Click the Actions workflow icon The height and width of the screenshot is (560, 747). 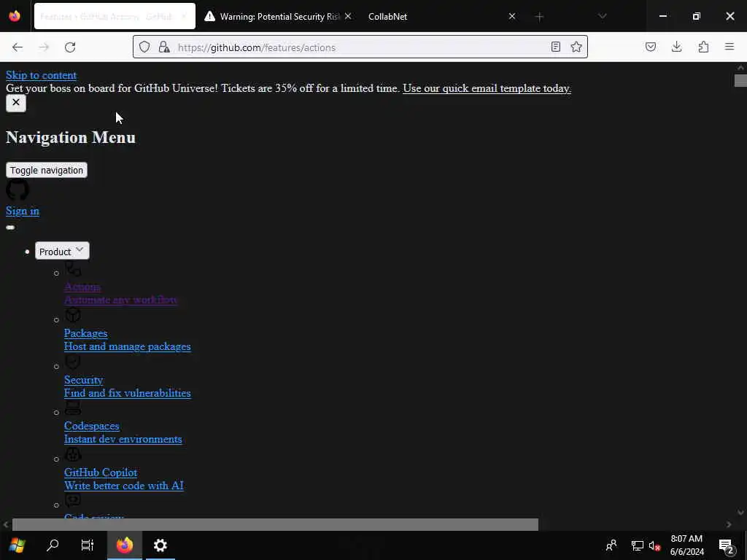click(73, 269)
